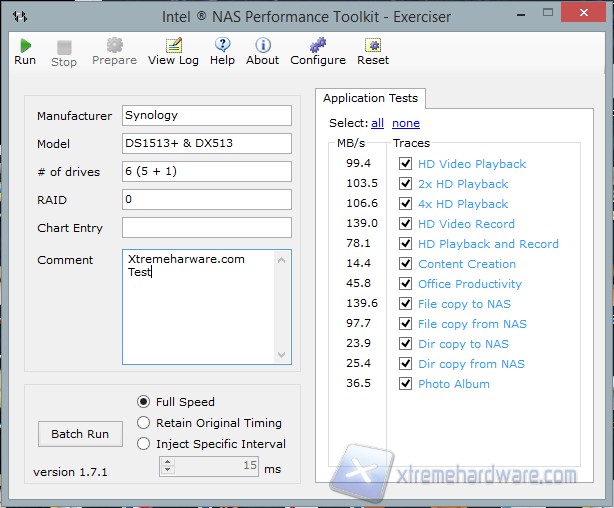Select the Retain Original Timing option
This screenshot has height=508, width=614.
144,423
